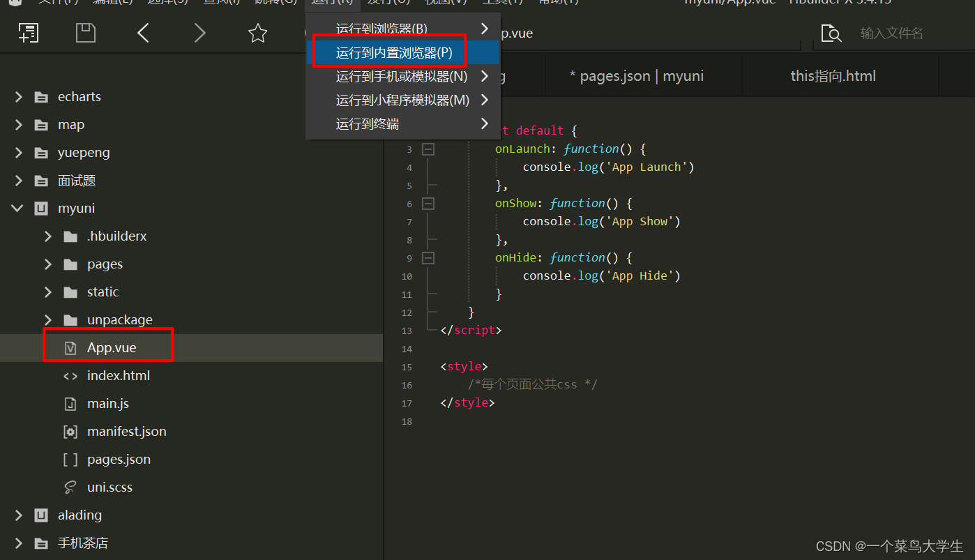975x560 pixels.
Task: Go forward with the right arrow icon
Action: pos(200,33)
